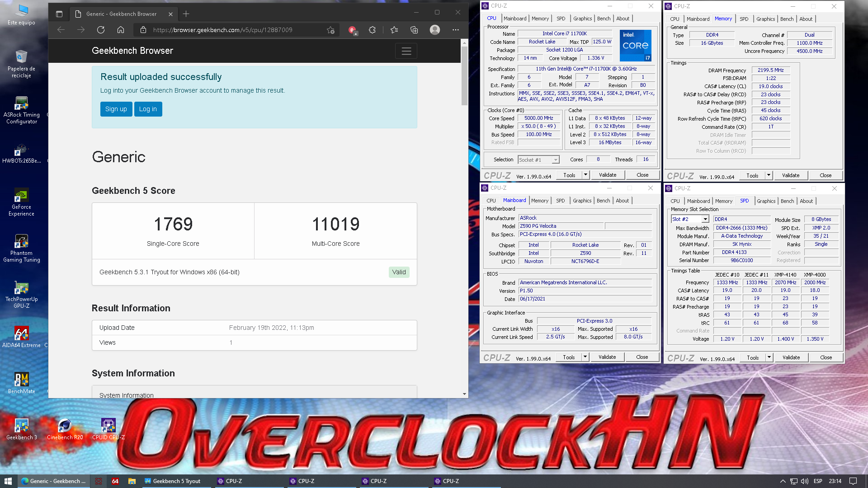The height and width of the screenshot is (488, 868).
Task: Open network status tray icon
Action: pyautogui.click(x=793, y=481)
